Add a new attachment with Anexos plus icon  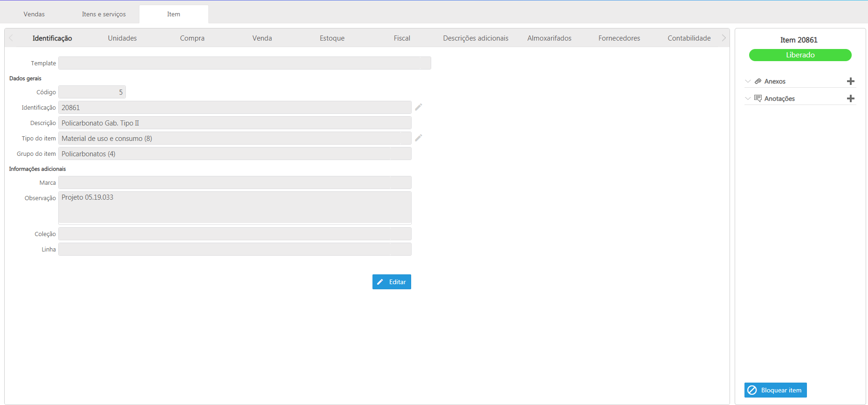click(x=851, y=81)
